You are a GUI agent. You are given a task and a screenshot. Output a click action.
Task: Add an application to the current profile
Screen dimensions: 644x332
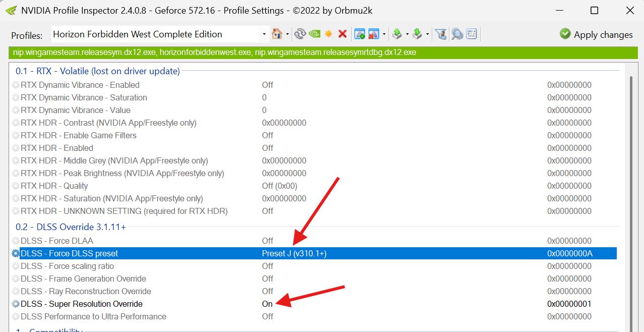(360, 34)
